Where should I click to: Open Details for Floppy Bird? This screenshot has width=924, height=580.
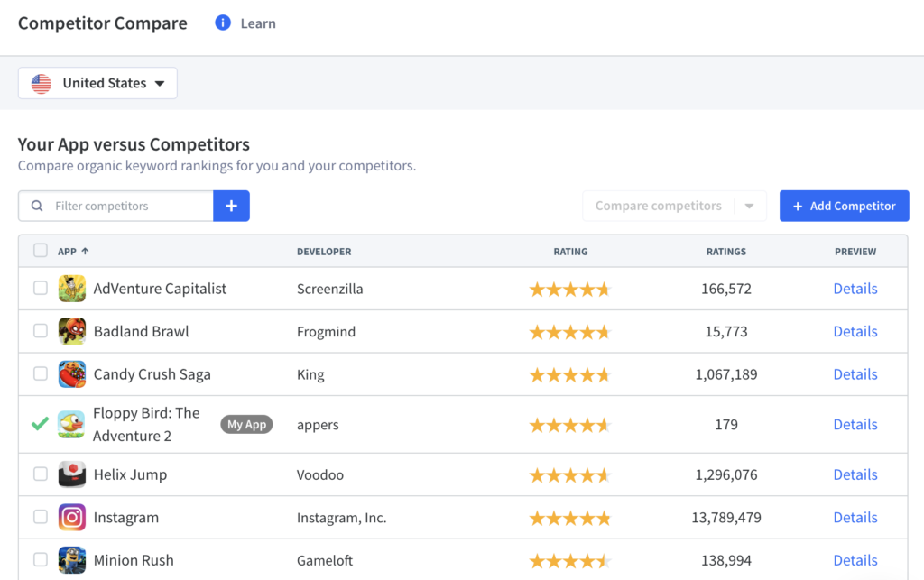pos(855,425)
